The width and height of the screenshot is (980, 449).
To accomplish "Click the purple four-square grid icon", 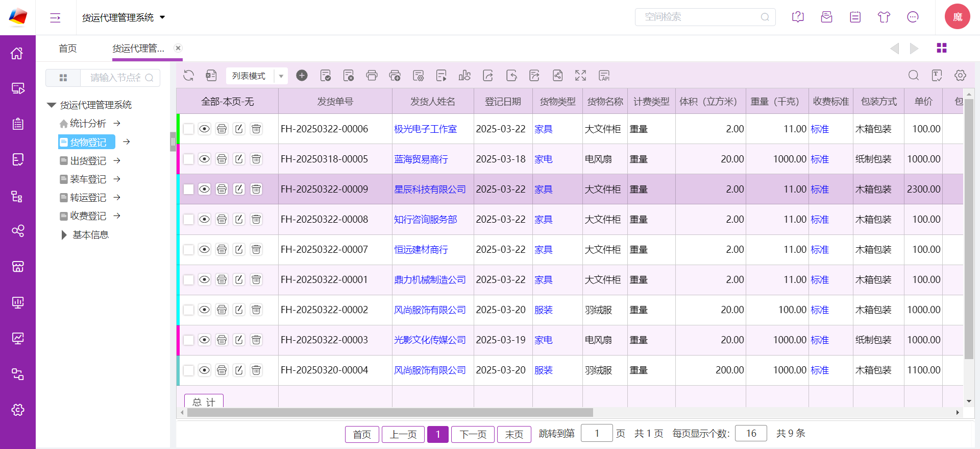I will pyautogui.click(x=942, y=48).
